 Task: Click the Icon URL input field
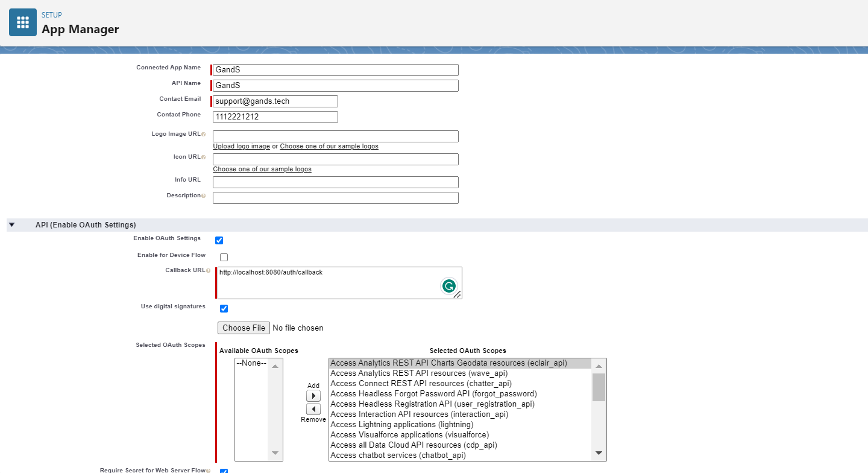click(336, 159)
